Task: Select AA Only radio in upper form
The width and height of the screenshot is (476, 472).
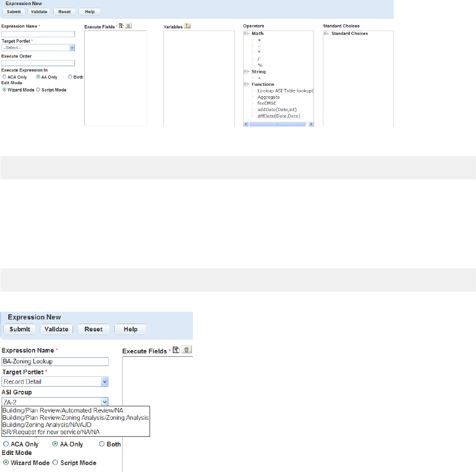Action: click(38, 77)
